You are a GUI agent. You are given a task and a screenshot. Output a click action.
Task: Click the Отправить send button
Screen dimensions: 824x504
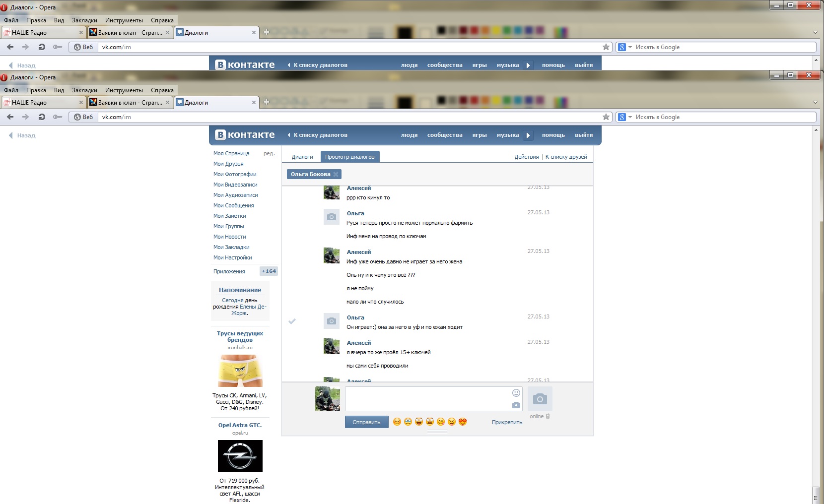366,422
